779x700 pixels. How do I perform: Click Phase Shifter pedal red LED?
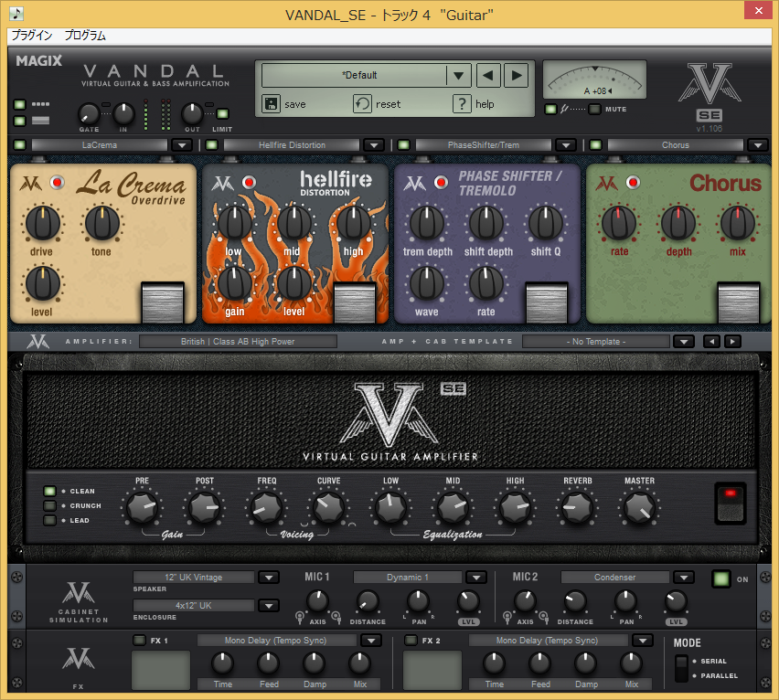(441, 182)
